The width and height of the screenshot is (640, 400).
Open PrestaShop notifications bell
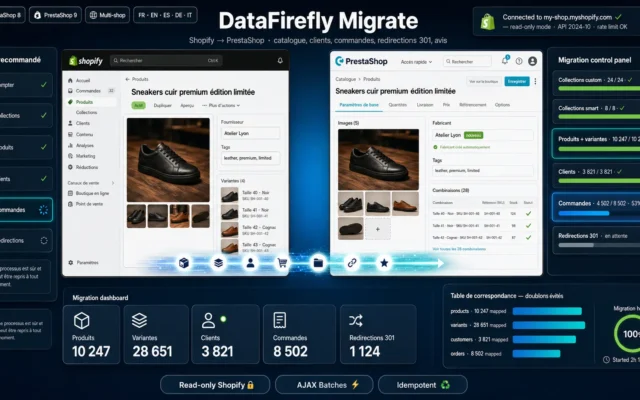click(505, 60)
